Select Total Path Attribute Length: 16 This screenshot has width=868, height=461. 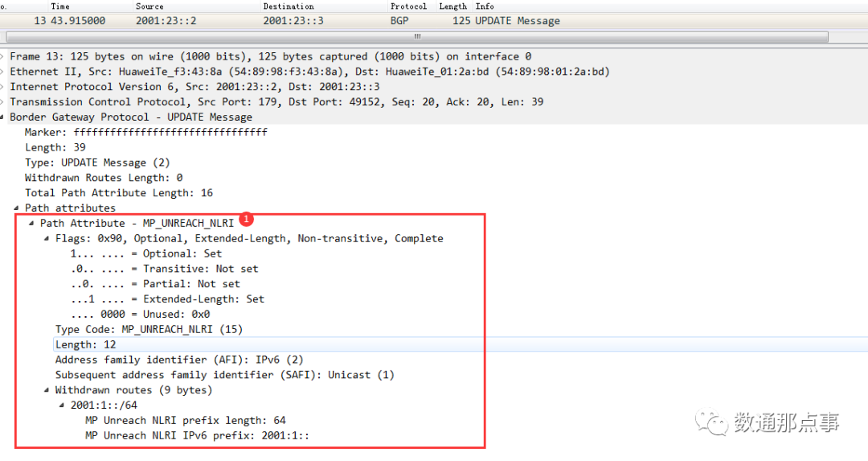tap(119, 193)
